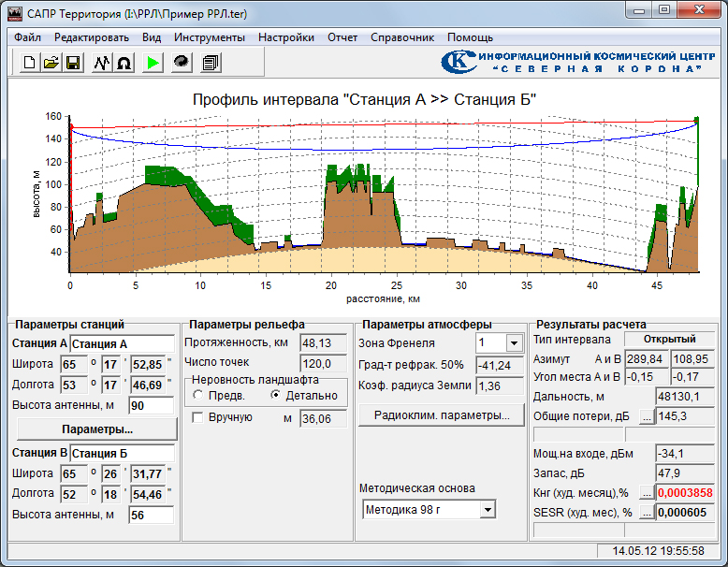Click the Станция А name field
This screenshot has height=567, width=728.
(122, 343)
